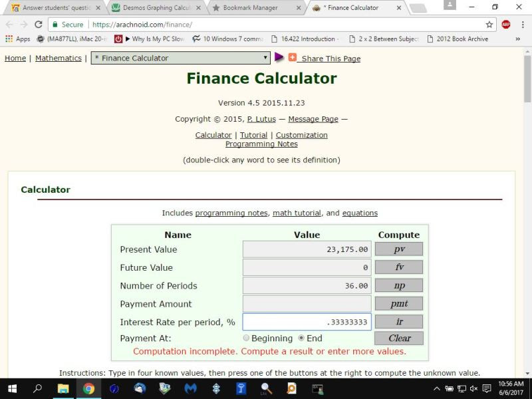
Task: Open the P. Lutus author link
Action: click(261, 119)
